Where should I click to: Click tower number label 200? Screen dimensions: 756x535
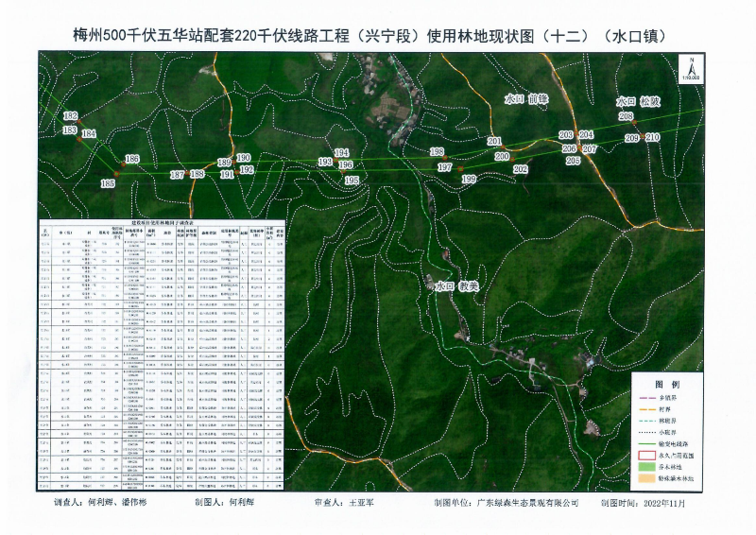[x=502, y=156]
